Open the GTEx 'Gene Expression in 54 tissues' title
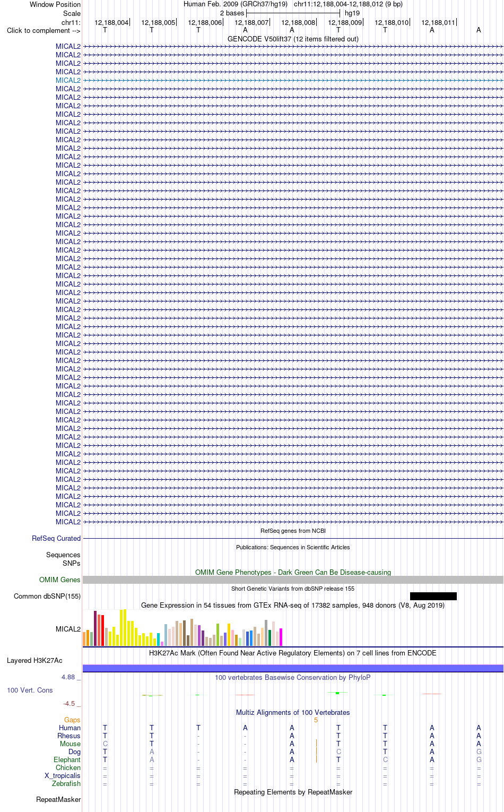Viewport: 504px width, 812px height. tap(293, 605)
